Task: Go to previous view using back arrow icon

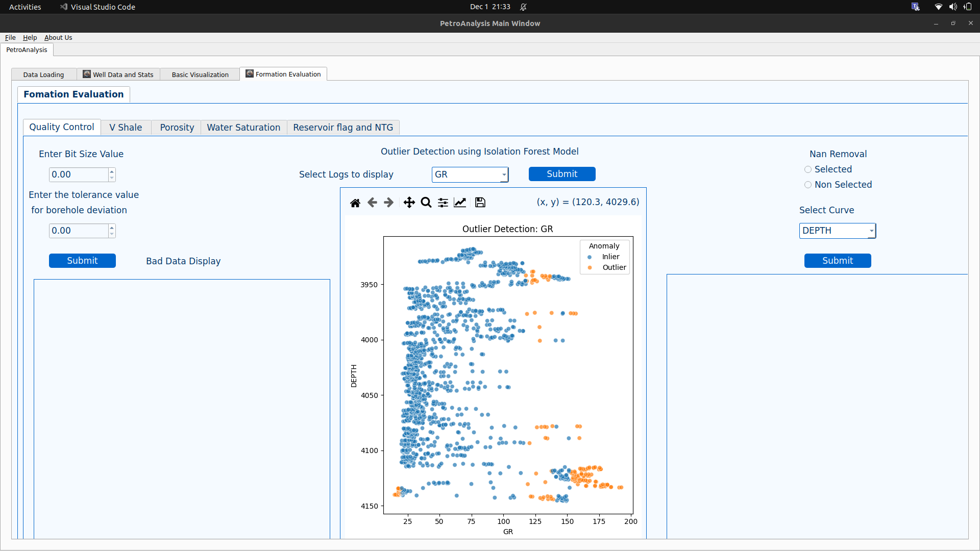Action: [x=372, y=202]
